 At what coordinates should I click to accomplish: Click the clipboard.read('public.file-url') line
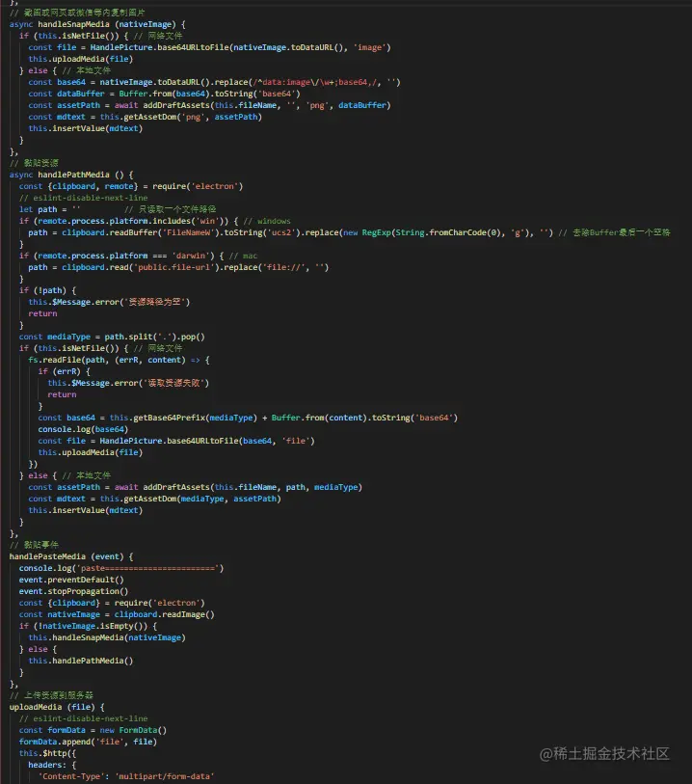pos(178,267)
